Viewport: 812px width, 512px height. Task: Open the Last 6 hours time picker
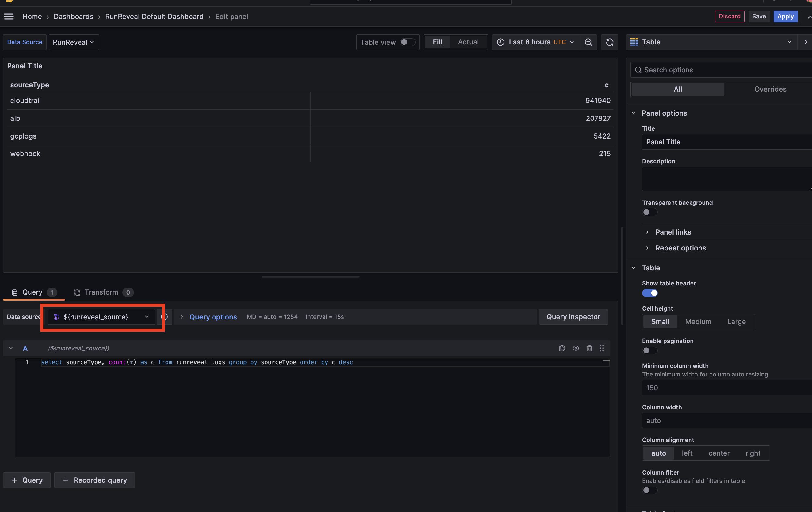(x=536, y=42)
